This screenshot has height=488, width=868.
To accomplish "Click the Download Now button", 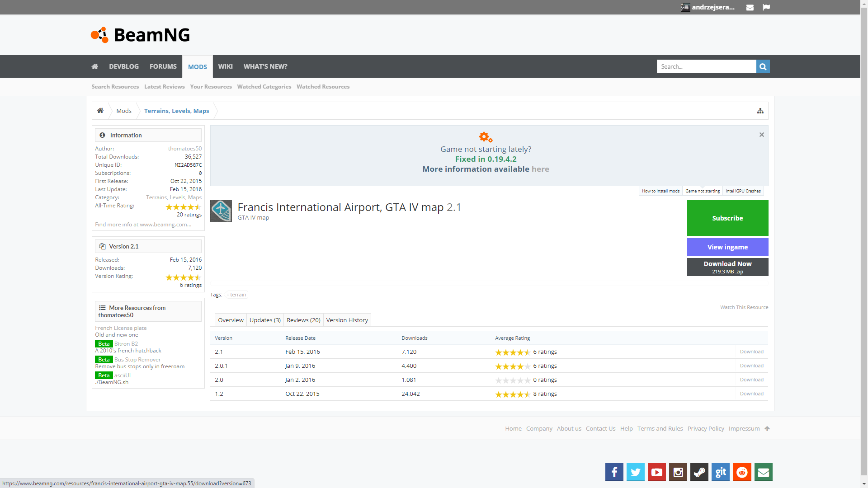I will click(727, 267).
